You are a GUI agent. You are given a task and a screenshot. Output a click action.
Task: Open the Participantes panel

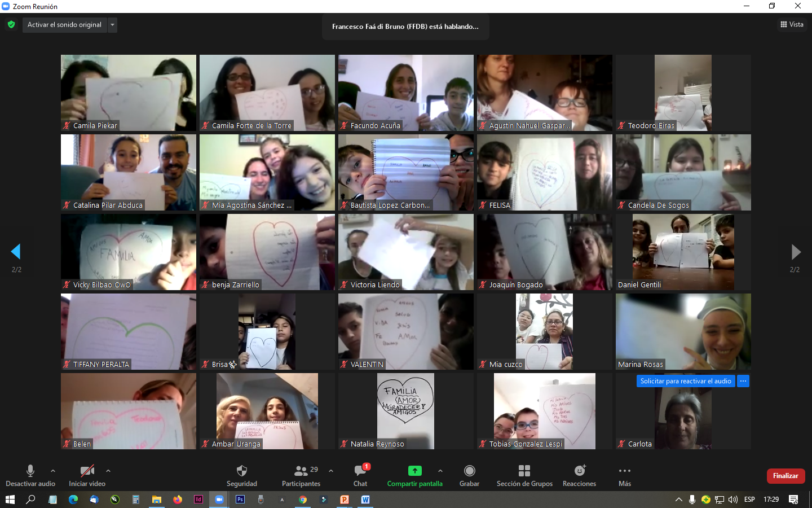(301, 476)
